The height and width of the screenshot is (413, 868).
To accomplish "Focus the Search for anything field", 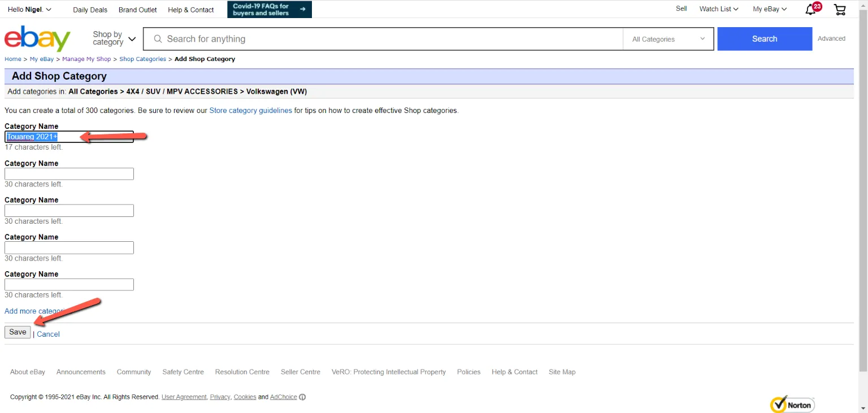I will (x=383, y=39).
